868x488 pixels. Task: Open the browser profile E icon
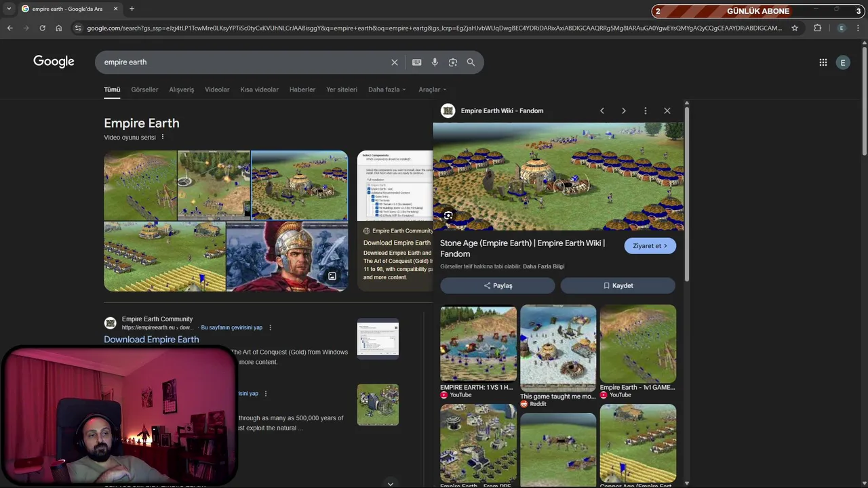(x=842, y=28)
